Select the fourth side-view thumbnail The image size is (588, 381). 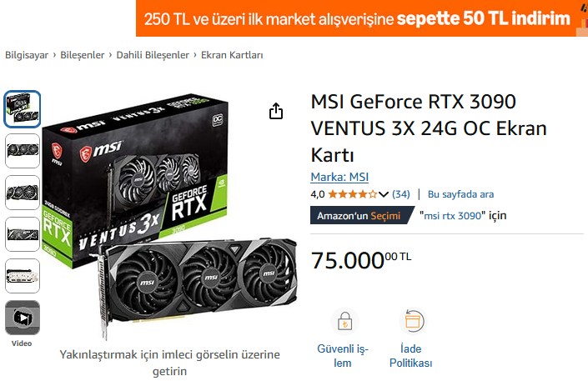click(x=23, y=234)
